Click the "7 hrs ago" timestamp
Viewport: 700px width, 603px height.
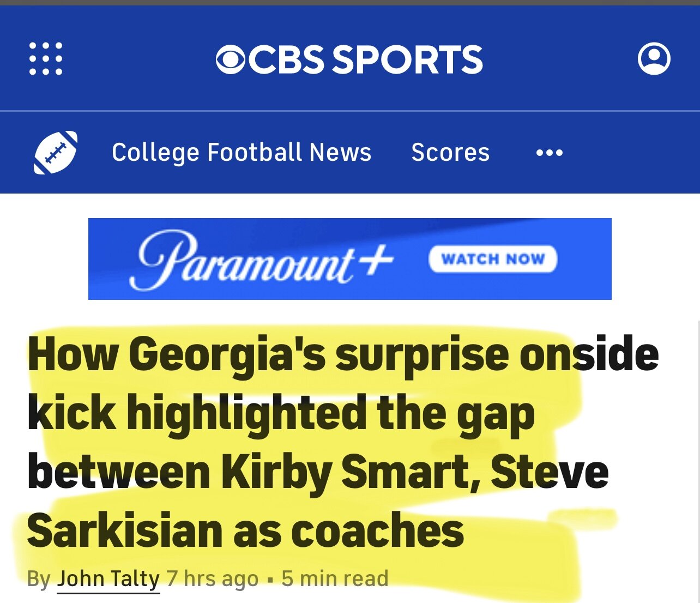(213, 578)
